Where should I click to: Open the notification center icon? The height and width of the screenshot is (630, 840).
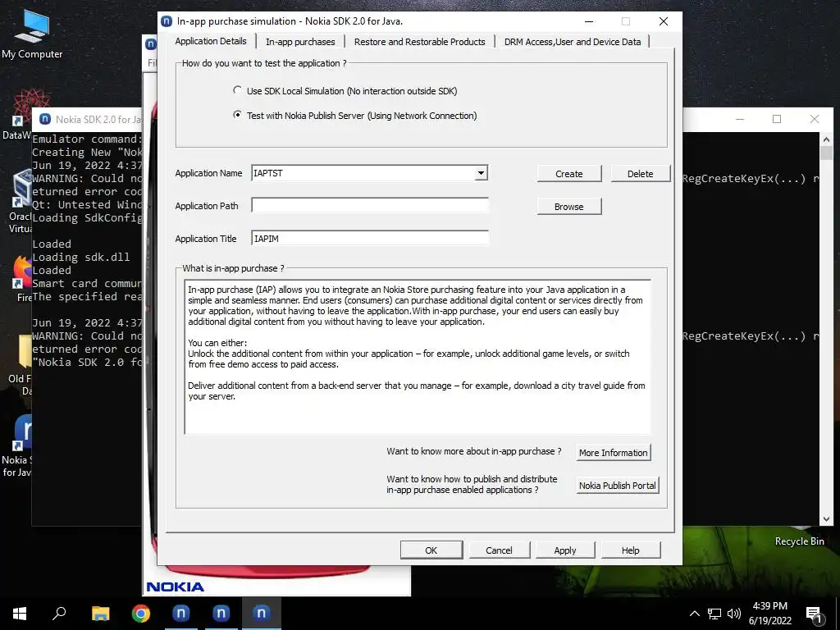coord(814,615)
